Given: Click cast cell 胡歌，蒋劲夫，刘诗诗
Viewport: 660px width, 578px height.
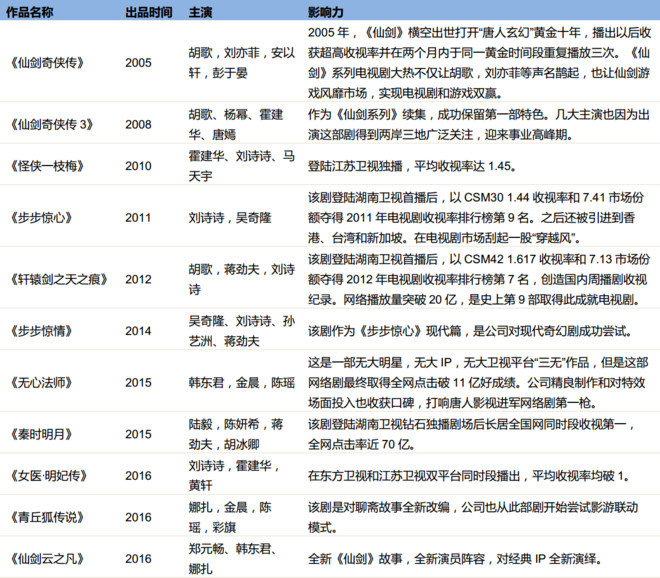Looking at the screenshot, I should (x=242, y=280).
